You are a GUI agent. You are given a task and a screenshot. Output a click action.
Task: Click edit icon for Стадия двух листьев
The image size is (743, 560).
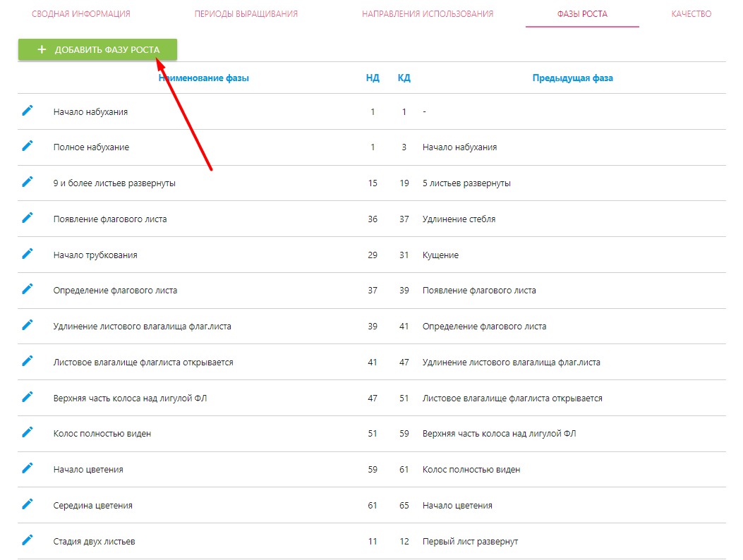(x=28, y=540)
